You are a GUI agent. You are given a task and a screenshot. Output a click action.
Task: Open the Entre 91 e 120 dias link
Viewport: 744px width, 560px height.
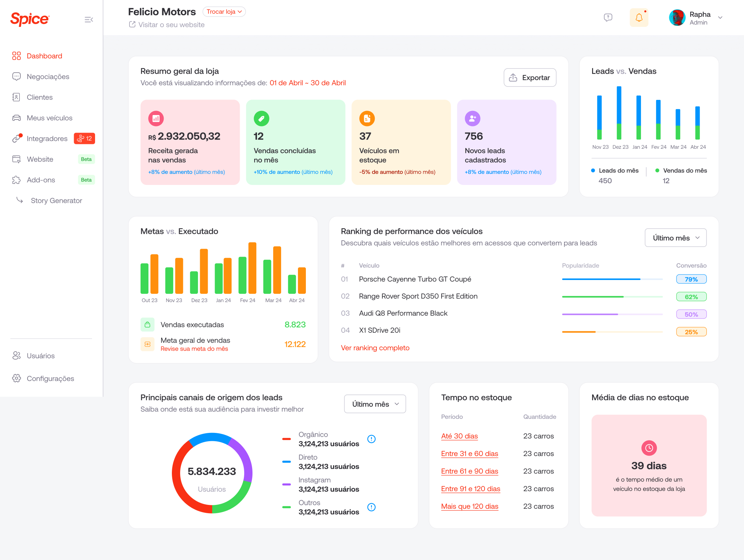tap(471, 489)
